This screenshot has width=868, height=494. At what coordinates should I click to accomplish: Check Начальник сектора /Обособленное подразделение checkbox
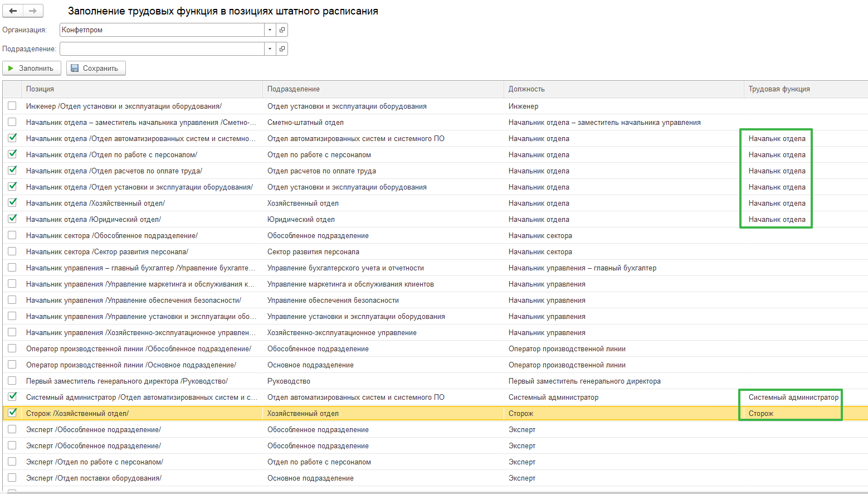click(x=12, y=235)
